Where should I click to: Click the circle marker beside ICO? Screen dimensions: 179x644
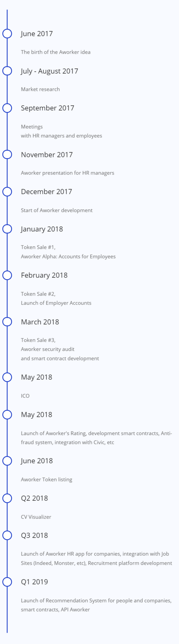[7, 377]
